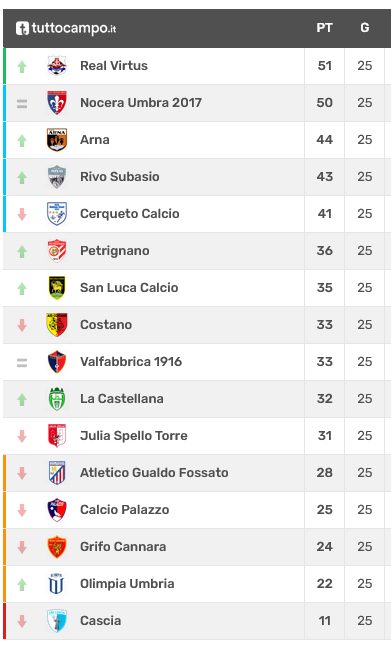Image resolution: width=391 pixels, height=645 pixels.
Task: Open the Calcio Palazzo team link
Action: pyautogui.click(x=125, y=510)
